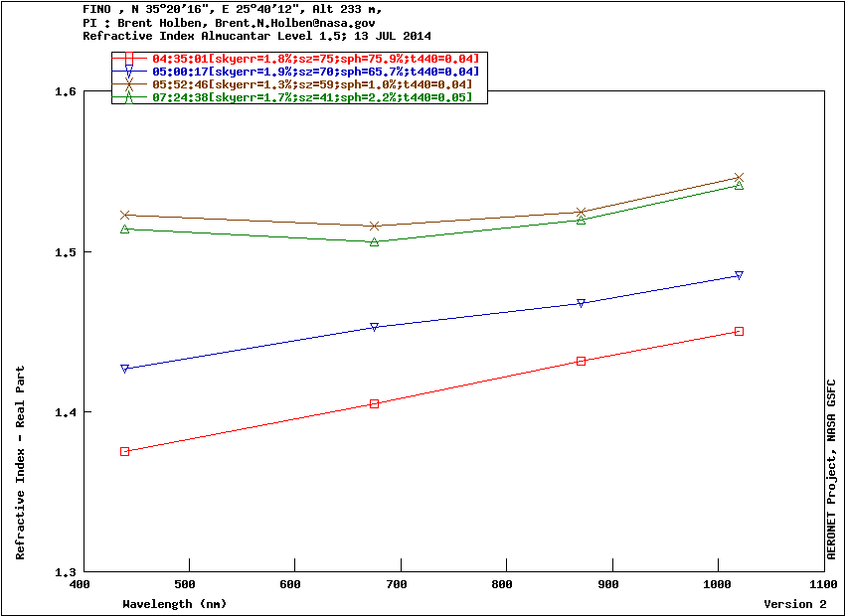Click the 05:00:17 blue legend entry text

pos(315,72)
